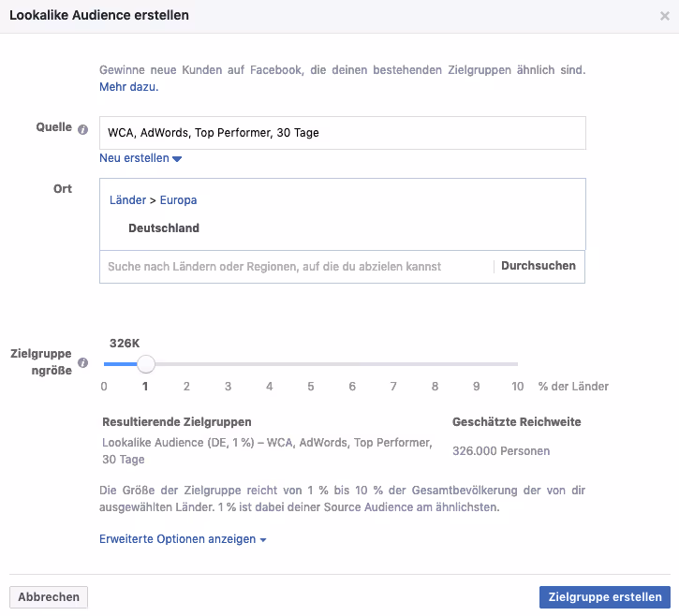Click the 3 slider label
This screenshot has height=616, width=679.
[228, 386]
